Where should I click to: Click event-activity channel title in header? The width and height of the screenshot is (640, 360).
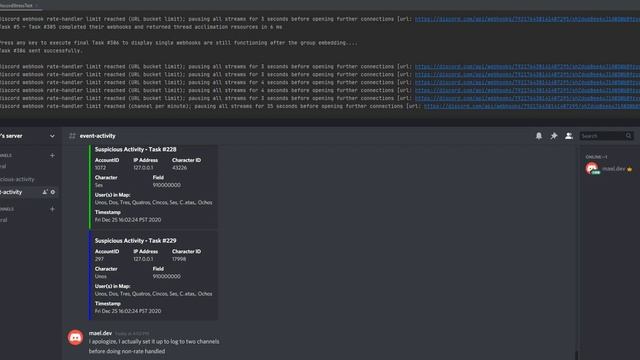[x=98, y=136]
